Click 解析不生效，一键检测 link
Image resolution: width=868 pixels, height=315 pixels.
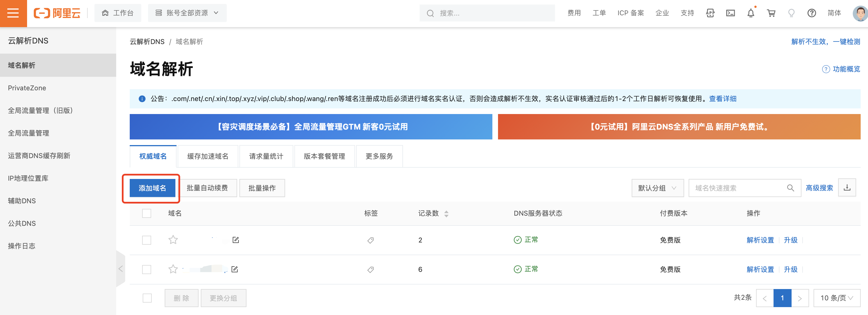tap(825, 41)
